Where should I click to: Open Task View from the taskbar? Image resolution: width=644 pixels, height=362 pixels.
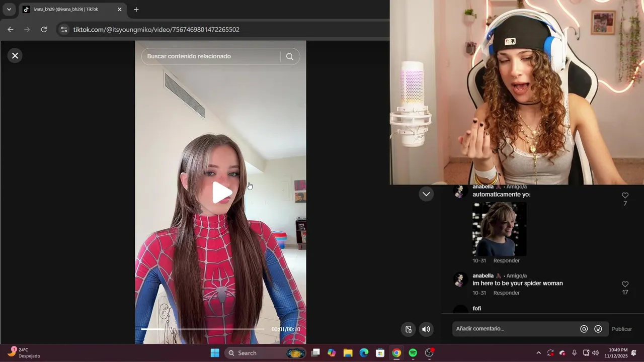coord(315,353)
